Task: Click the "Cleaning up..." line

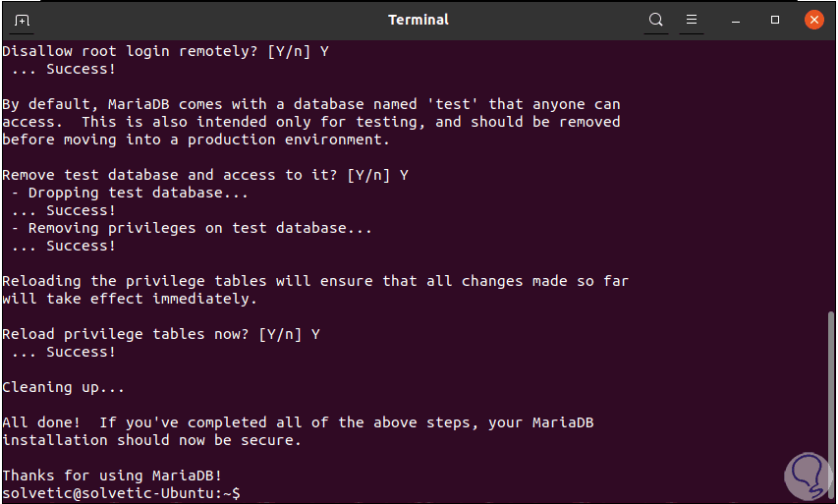Action: 64,387
